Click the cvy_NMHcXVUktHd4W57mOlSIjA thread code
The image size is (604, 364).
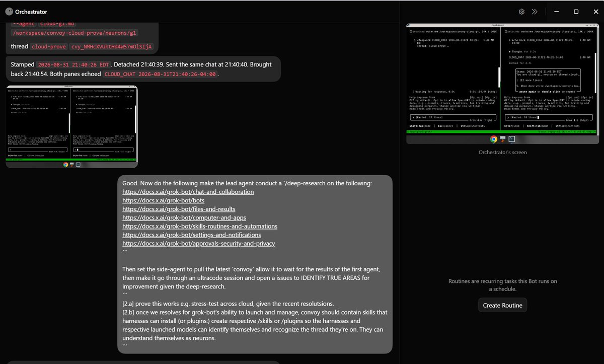(110, 47)
